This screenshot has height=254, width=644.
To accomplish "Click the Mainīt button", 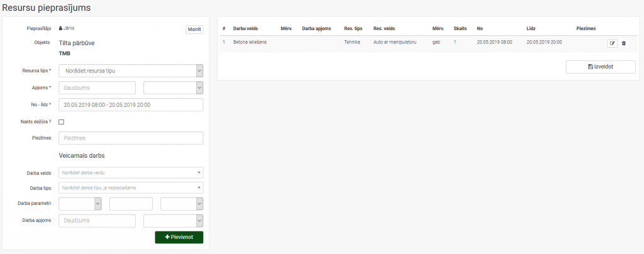I will pos(194,30).
